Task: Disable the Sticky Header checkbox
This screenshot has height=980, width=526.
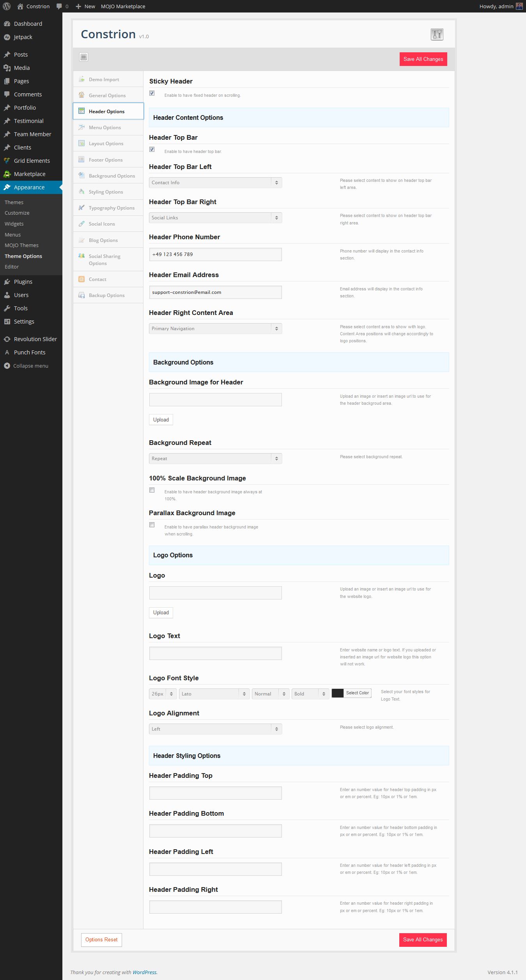Action: click(x=152, y=93)
